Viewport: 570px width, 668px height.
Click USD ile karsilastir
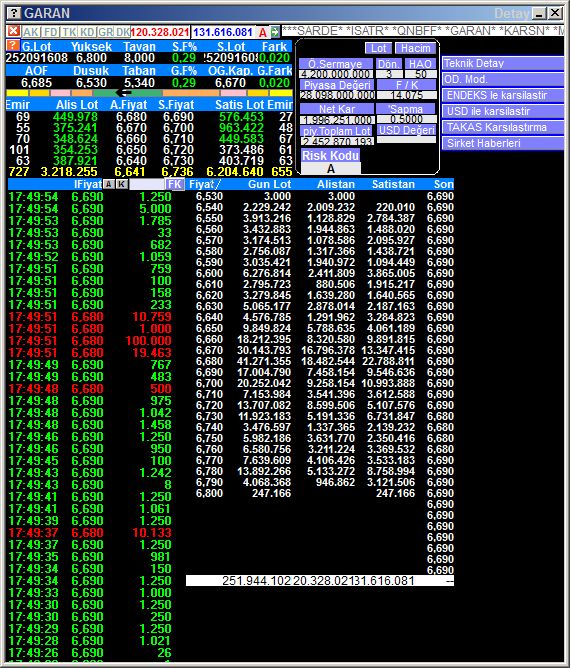coord(503,111)
